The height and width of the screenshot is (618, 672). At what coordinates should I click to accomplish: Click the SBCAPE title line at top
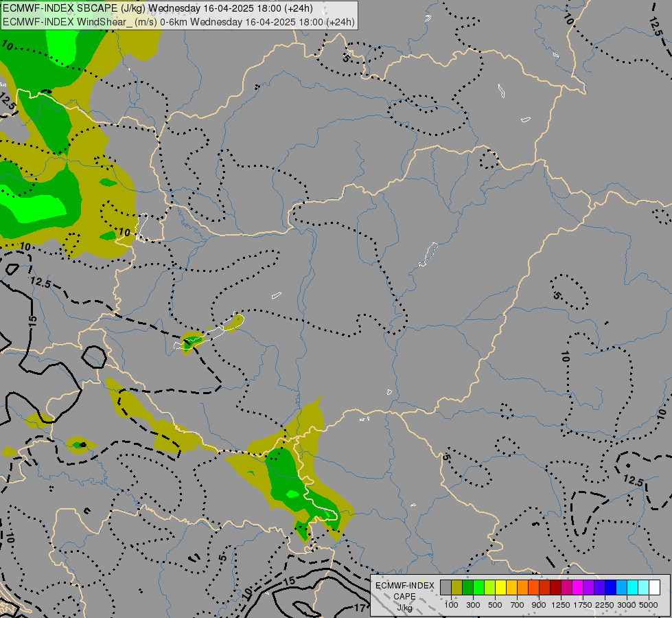[158, 8]
